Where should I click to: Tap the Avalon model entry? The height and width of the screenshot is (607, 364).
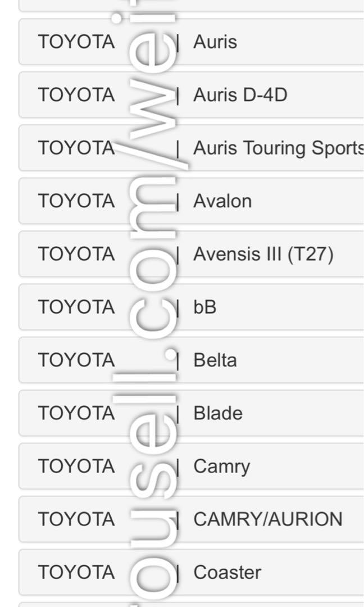[222, 201]
